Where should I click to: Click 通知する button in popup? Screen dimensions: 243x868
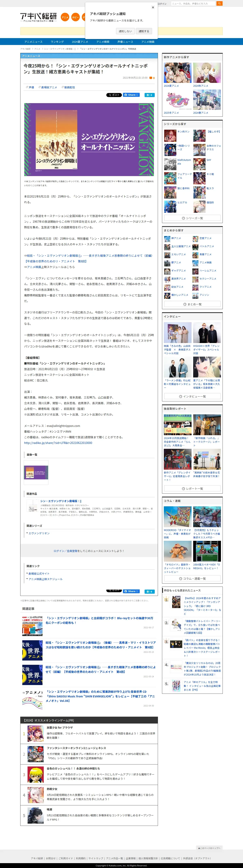pyautogui.click(x=144, y=31)
